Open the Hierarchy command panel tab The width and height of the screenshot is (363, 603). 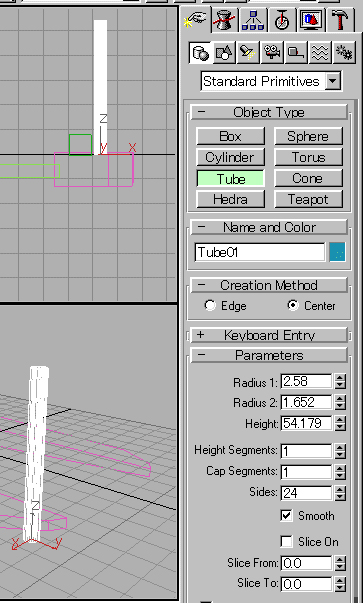click(253, 20)
